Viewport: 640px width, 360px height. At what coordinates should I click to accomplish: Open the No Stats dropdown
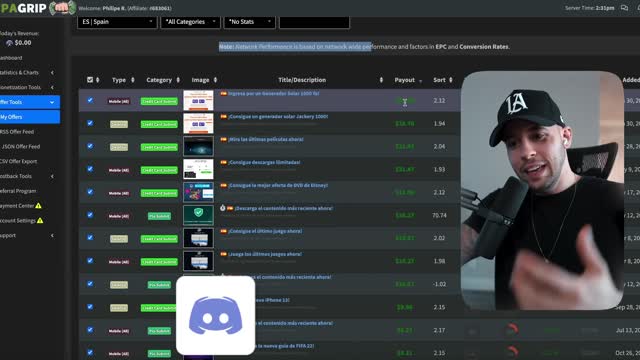click(249, 22)
